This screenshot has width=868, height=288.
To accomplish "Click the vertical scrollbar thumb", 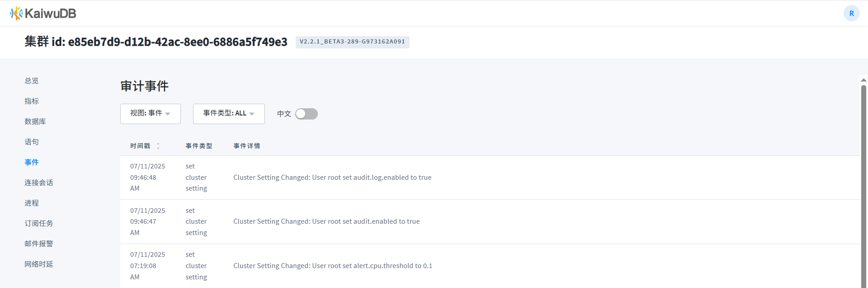I will (863, 186).
